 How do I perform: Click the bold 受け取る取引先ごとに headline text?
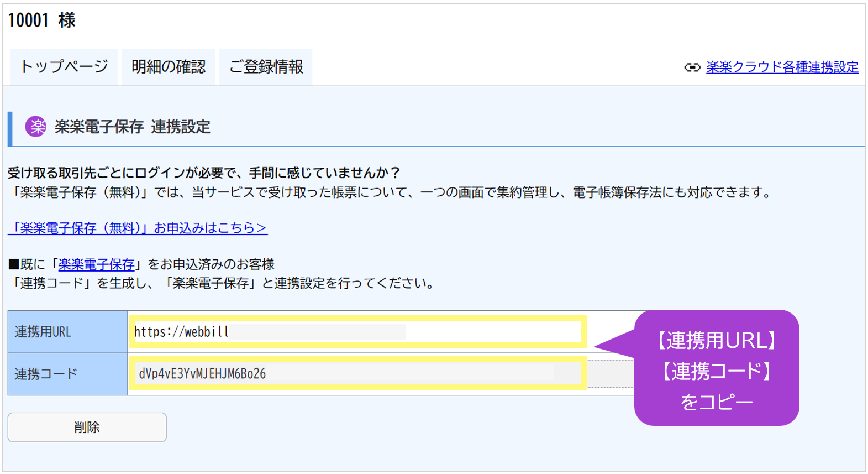(204, 173)
